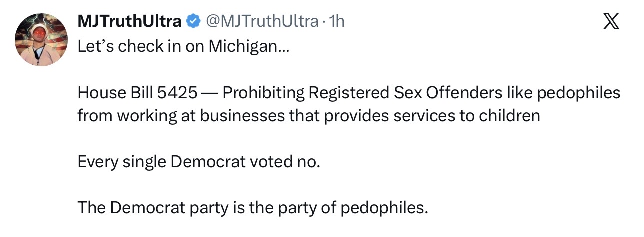This screenshot has width=644, height=237.
Task: Click the "Let's check in on Michigan…" line
Action: 183,47
